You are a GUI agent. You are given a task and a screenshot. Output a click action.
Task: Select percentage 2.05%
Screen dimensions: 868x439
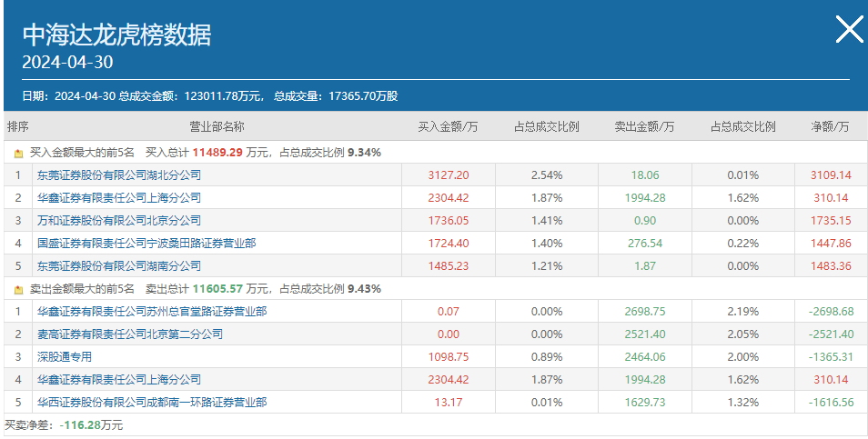coord(742,334)
